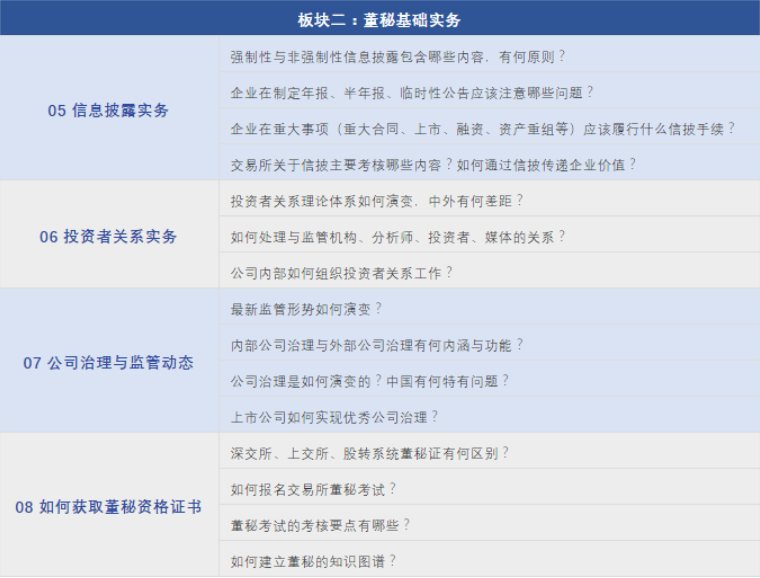Click the row '内部公司治理与外部公司治理有何内涵与功能'
This screenshot has width=760, height=578.
[377, 344]
